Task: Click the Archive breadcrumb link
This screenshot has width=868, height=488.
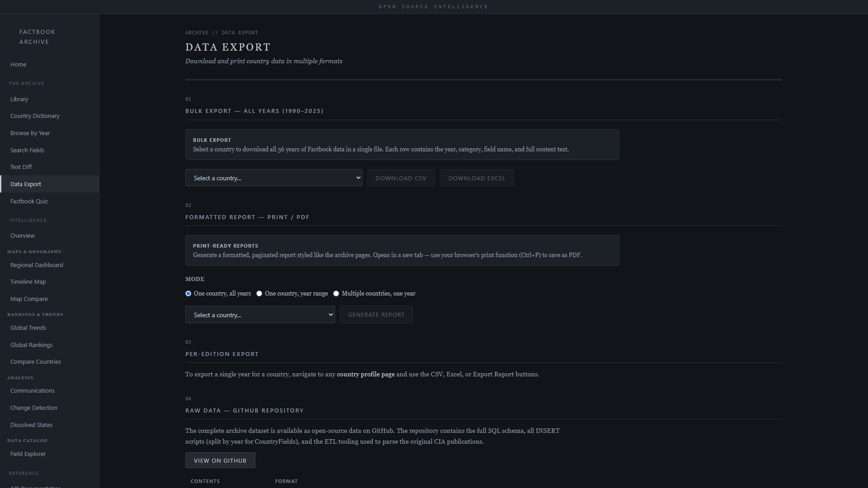Action: pyautogui.click(x=197, y=33)
